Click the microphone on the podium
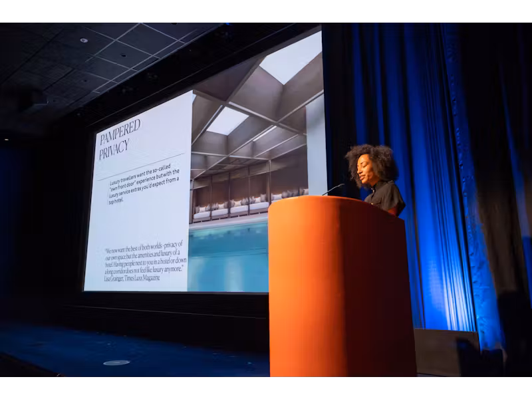This screenshot has height=399, width=532. 332,190
